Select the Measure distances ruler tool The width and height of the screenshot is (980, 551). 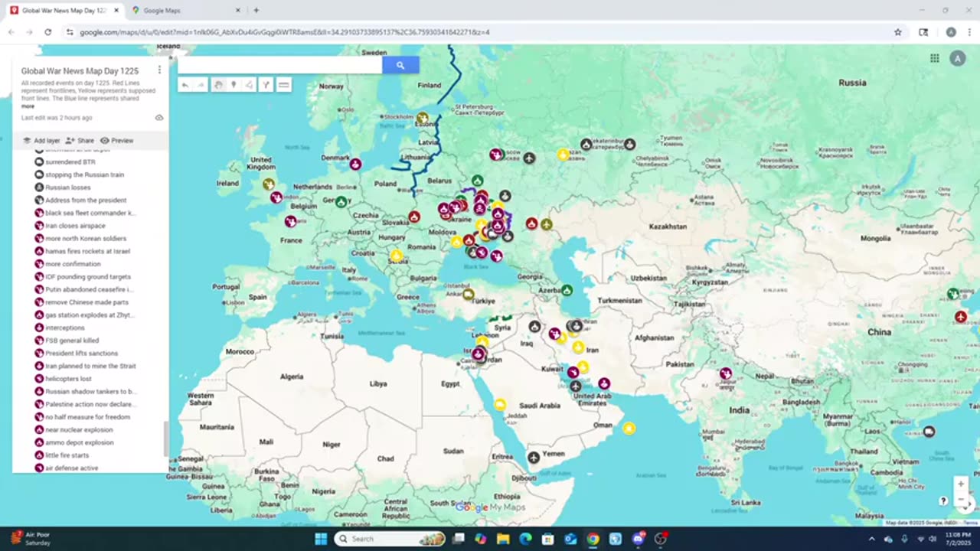click(283, 85)
